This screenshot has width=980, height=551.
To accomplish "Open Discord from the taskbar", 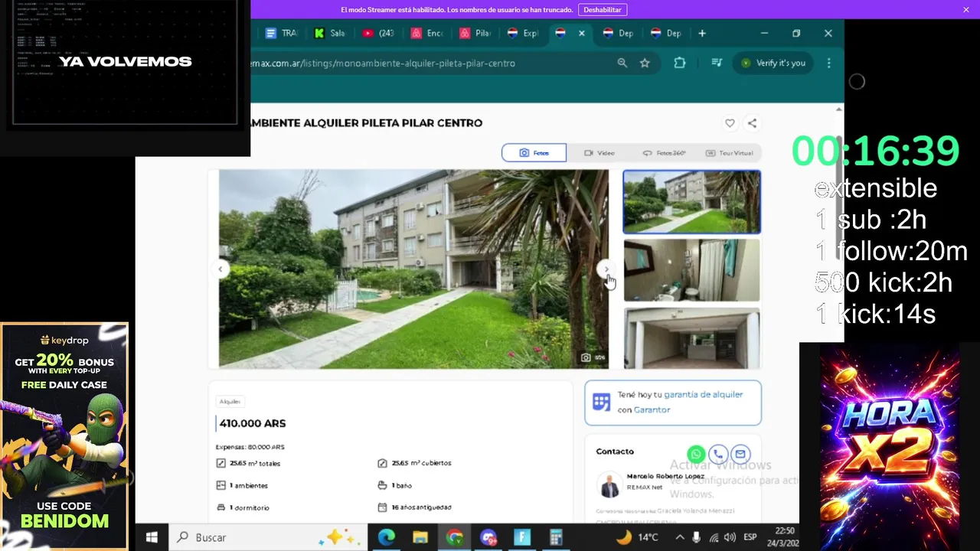I will click(x=488, y=537).
